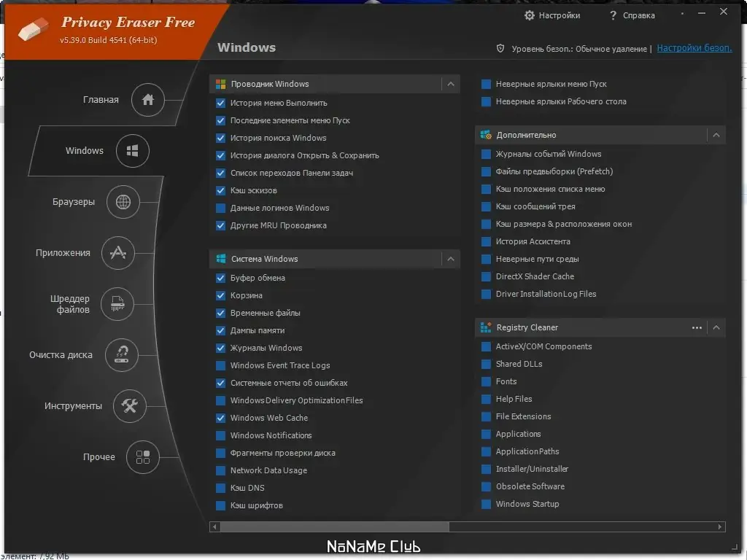This screenshot has height=560, width=747.
Task: Click the Система Windows section icon
Action: point(220,259)
